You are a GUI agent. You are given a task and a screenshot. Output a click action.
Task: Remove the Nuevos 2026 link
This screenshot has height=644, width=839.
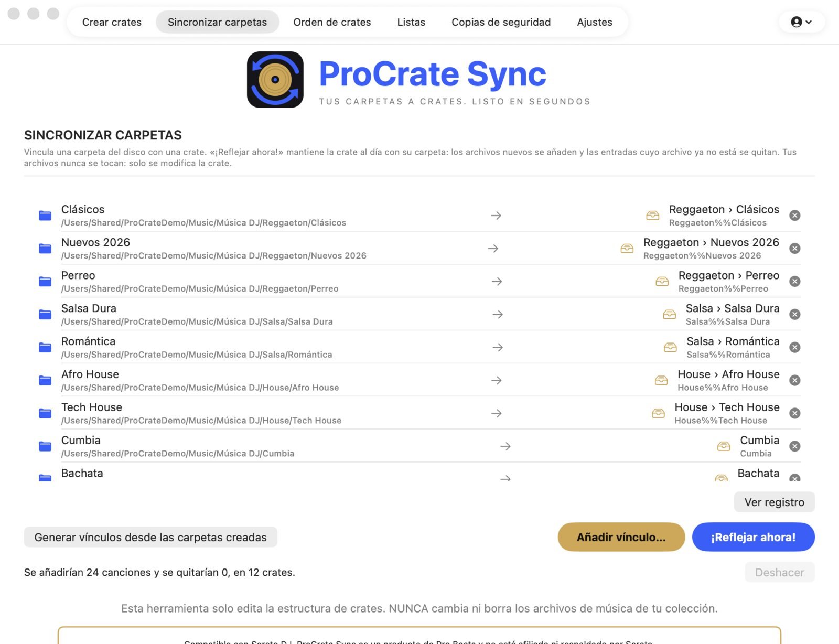[795, 249]
